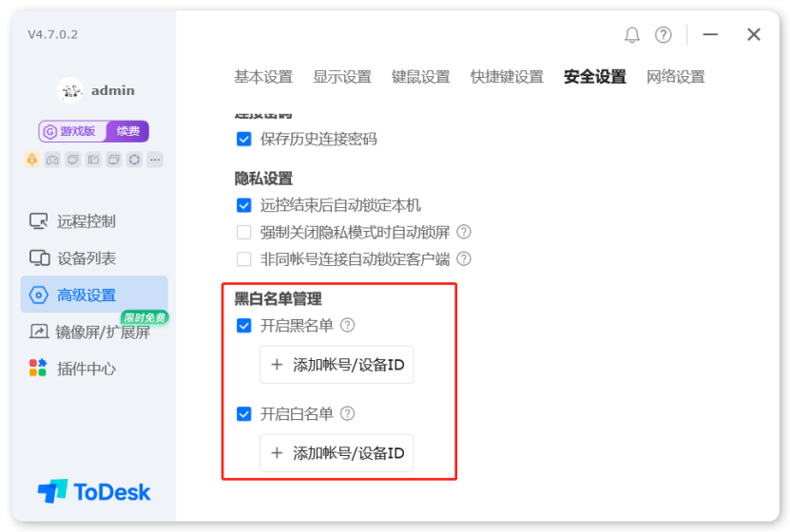Click the 黑白名单管理 heading
Image resolution: width=790 pixels, height=532 pixels.
(279, 298)
